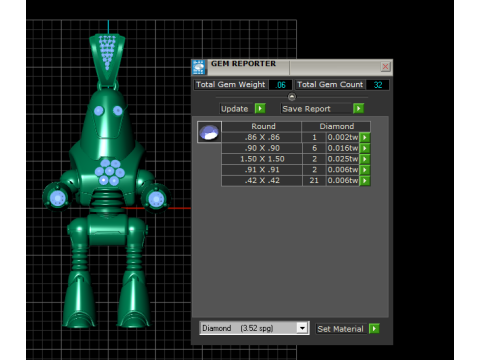Click the Diamond column header
Image resolution: width=480 pixels, height=360 pixels.
(336, 126)
